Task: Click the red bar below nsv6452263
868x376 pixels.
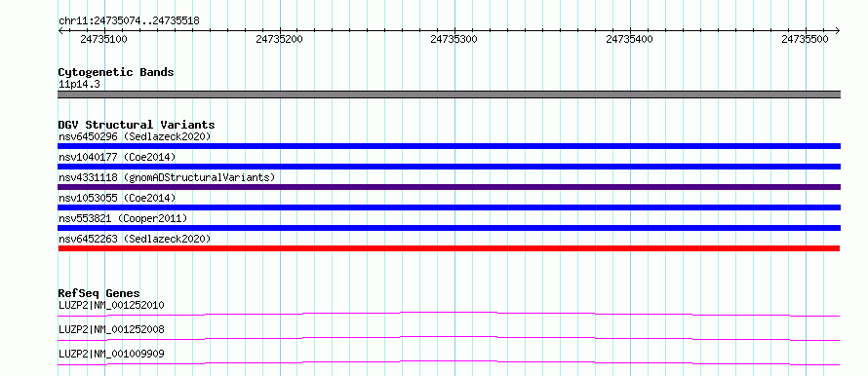Action: coord(449,248)
